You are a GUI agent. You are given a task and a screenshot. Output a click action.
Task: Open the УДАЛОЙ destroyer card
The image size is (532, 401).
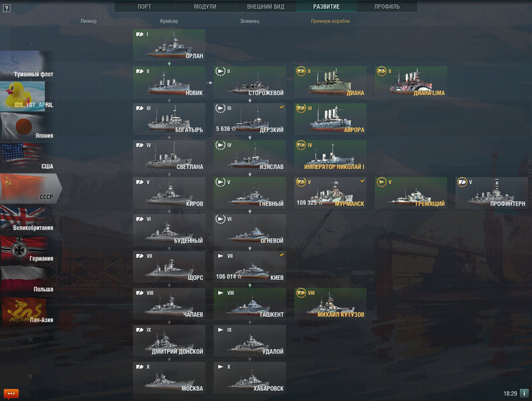coord(250,341)
